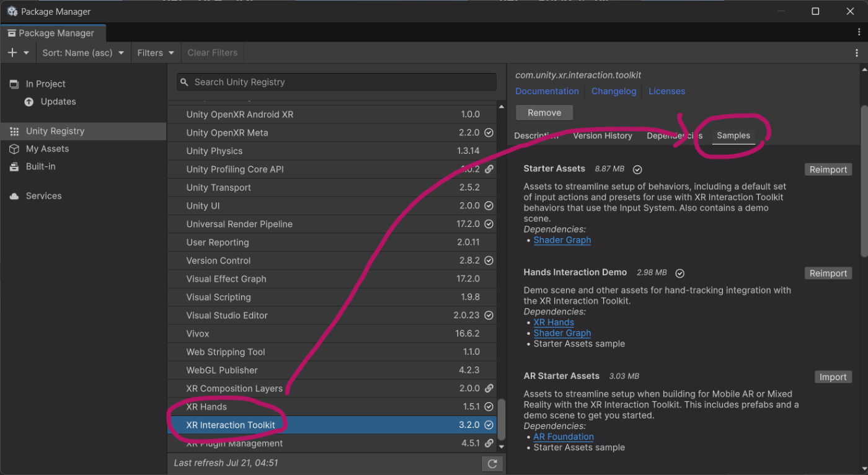Open Shader Graph link under Starter Assets

click(x=562, y=240)
